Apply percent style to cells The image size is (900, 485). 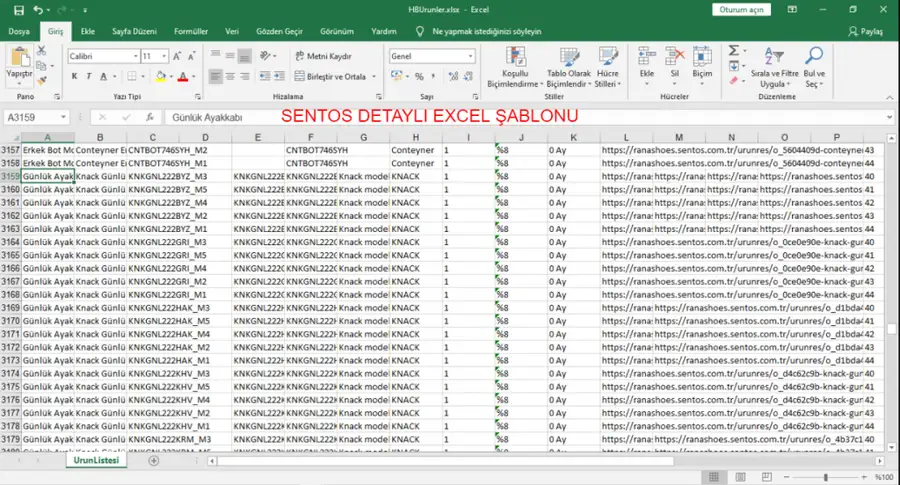point(419,76)
